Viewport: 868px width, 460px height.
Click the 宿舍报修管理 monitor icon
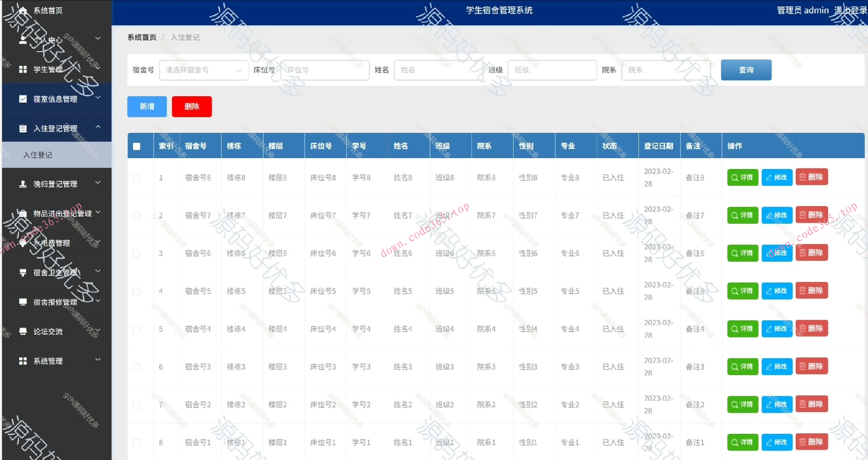click(x=24, y=301)
